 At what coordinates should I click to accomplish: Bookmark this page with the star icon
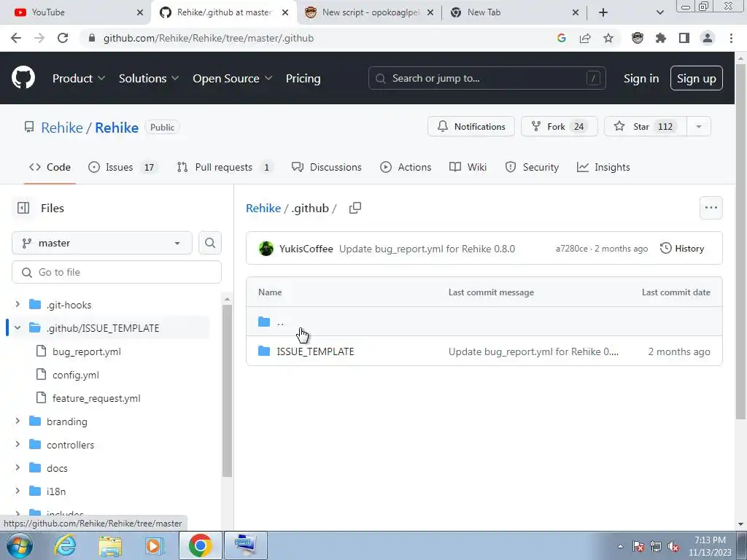pyautogui.click(x=608, y=38)
